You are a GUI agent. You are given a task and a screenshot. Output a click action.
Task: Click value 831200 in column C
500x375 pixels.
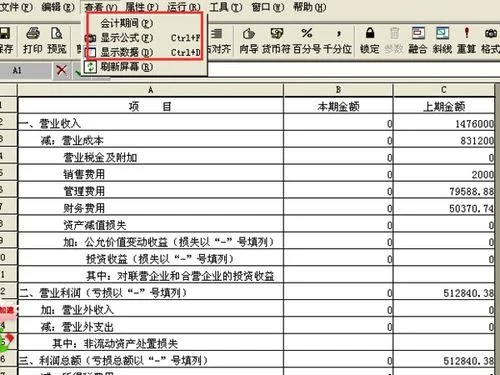[477, 141]
